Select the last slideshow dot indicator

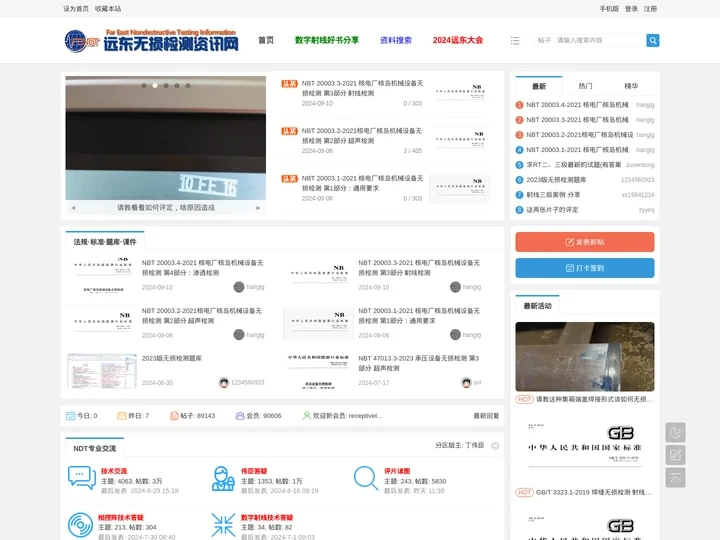tap(188, 85)
